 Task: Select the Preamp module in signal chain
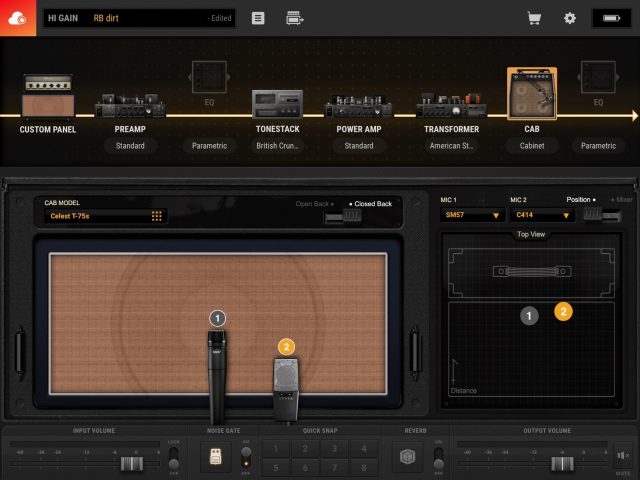130,105
